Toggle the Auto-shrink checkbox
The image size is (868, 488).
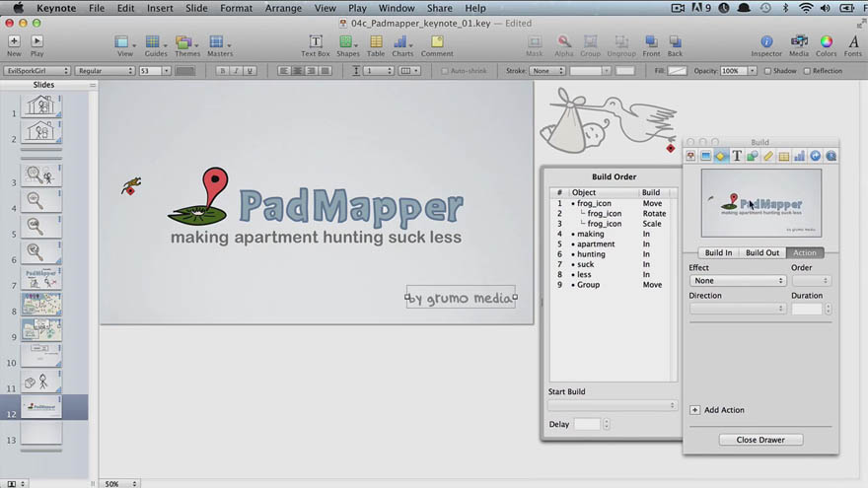[x=445, y=71]
